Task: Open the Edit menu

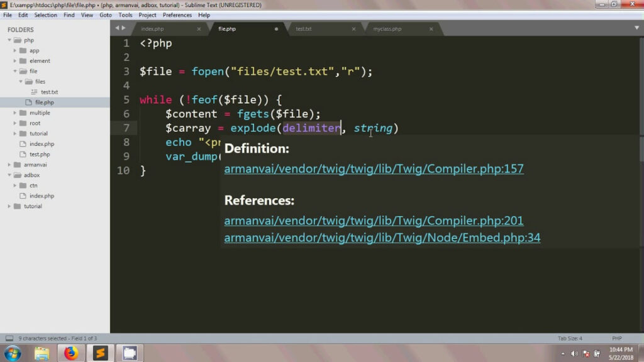Action: pos(23,15)
